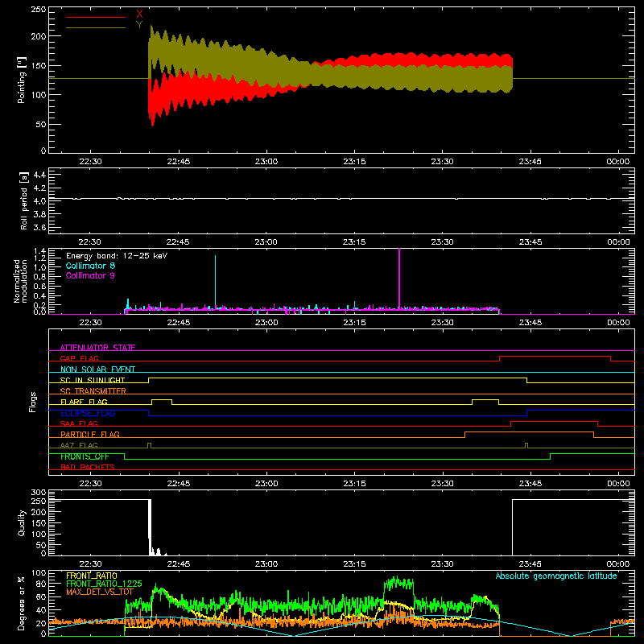Click the tall magenta Collimator 9 spike
This screenshot has height=644, width=644.
pyautogui.click(x=399, y=278)
